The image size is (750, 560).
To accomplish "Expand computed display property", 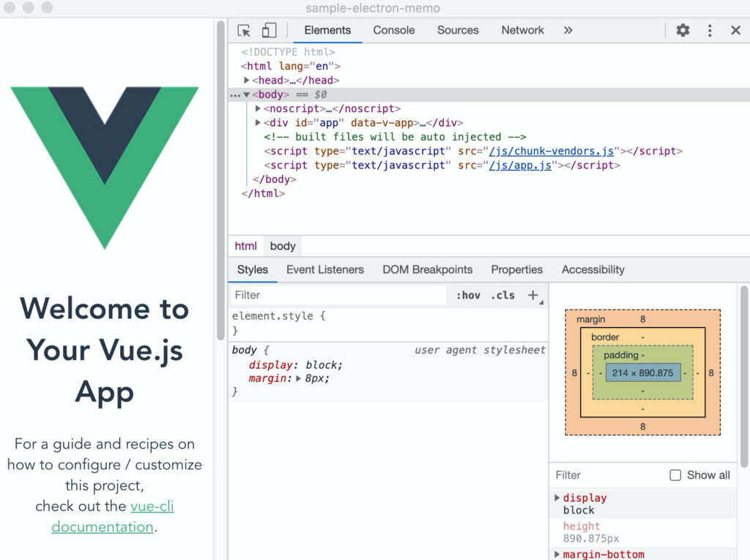I will tap(557, 498).
